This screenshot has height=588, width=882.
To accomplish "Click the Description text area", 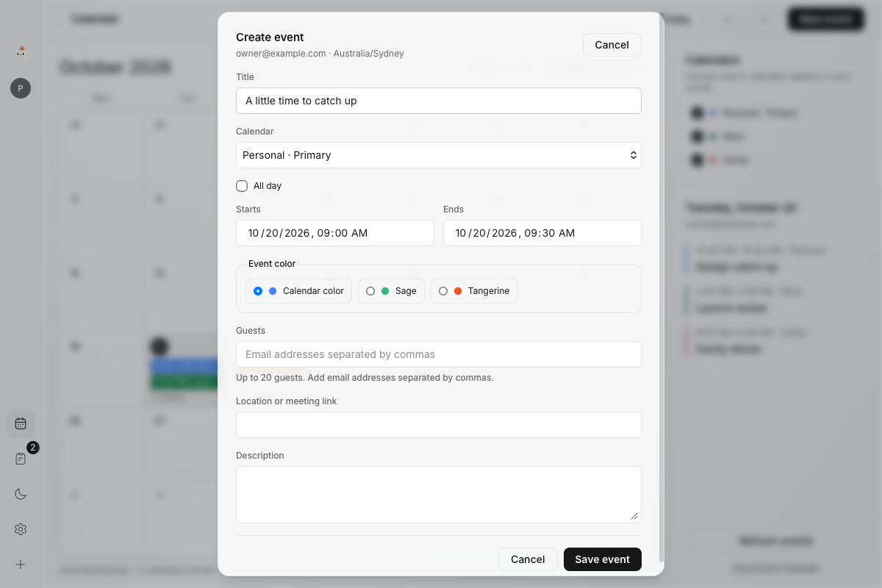I will pos(439,495).
